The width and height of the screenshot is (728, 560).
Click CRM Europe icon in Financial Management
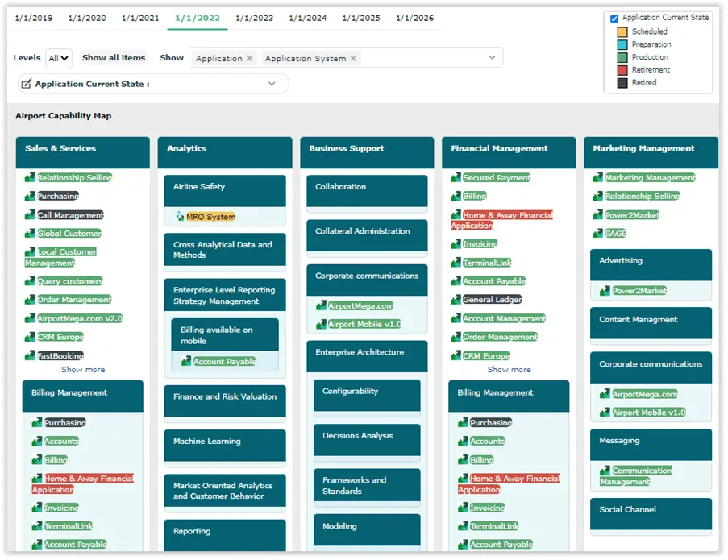tap(456, 355)
